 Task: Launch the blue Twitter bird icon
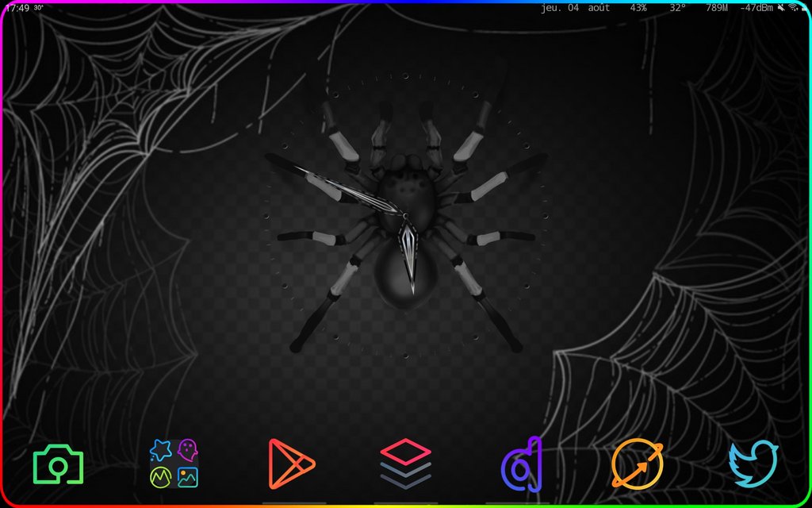tap(753, 464)
